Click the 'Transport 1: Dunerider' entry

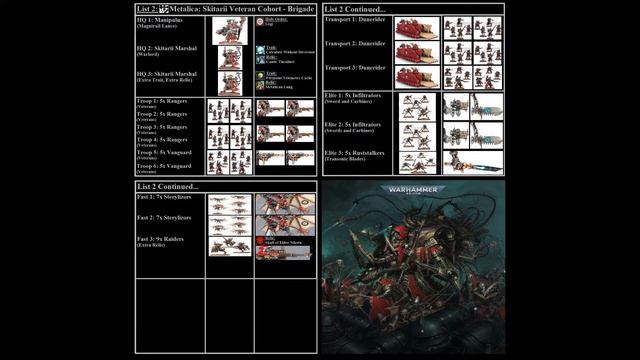355,19
